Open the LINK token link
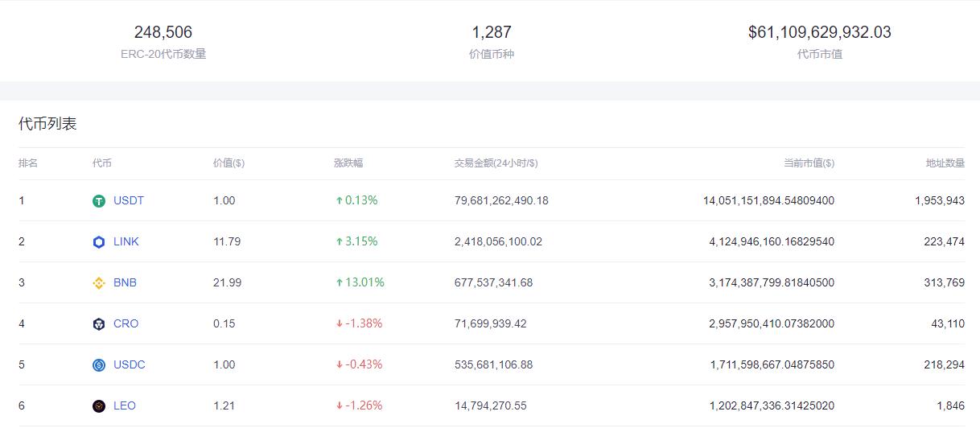The image size is (980, 428). click(126, 241)
